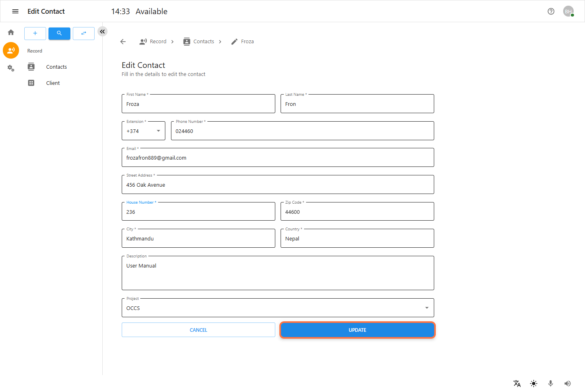Click the swap arrows icon button
The image size is (585, 392).
84,33
